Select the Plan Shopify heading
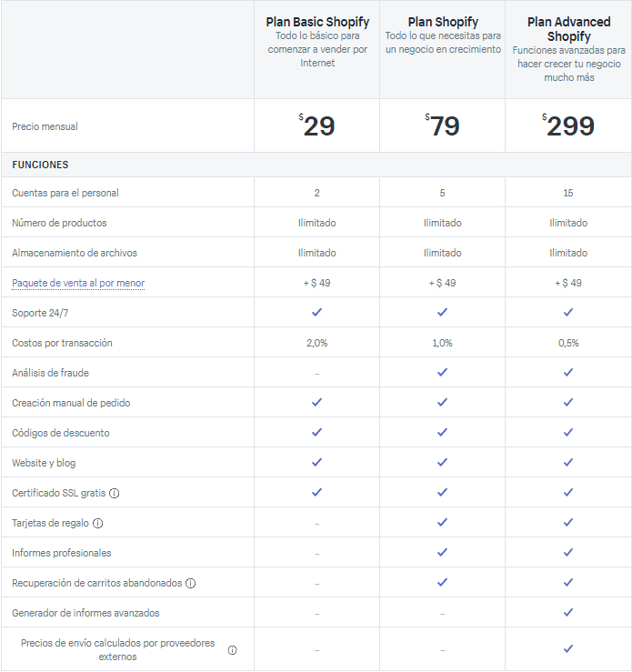This screenshot has width=632, height=672. pos(443,22)
